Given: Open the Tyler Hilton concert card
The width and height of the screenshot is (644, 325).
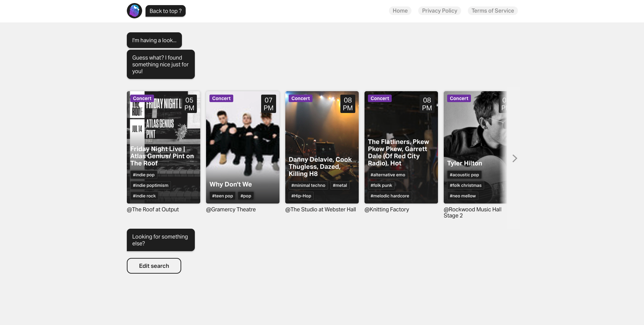Looking at the screenshot, I should coord(475,147).
